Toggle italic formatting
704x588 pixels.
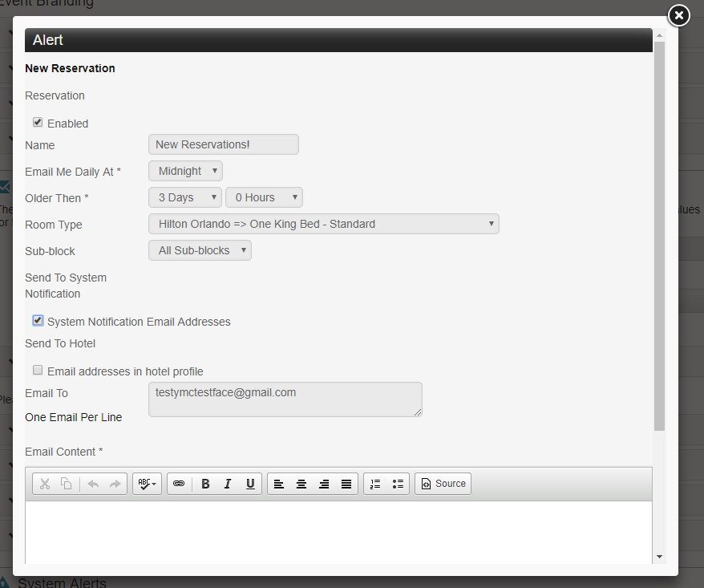(x=228, y=484)
